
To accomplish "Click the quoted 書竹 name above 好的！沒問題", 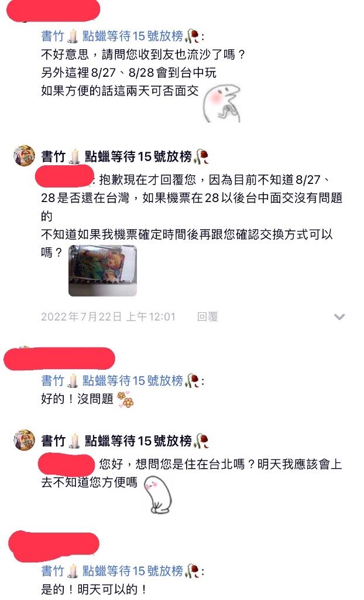I will [122, 381].
